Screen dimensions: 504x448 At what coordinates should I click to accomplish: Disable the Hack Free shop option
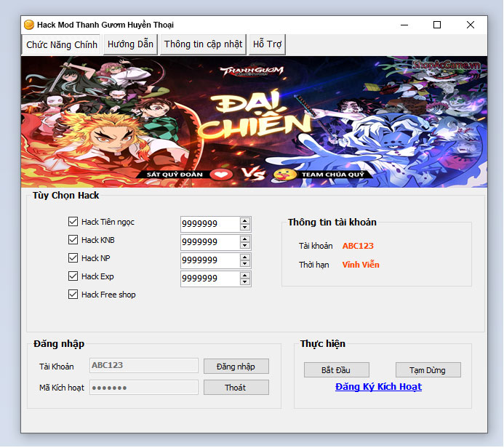pyautogui.click(x=73, y=295)
